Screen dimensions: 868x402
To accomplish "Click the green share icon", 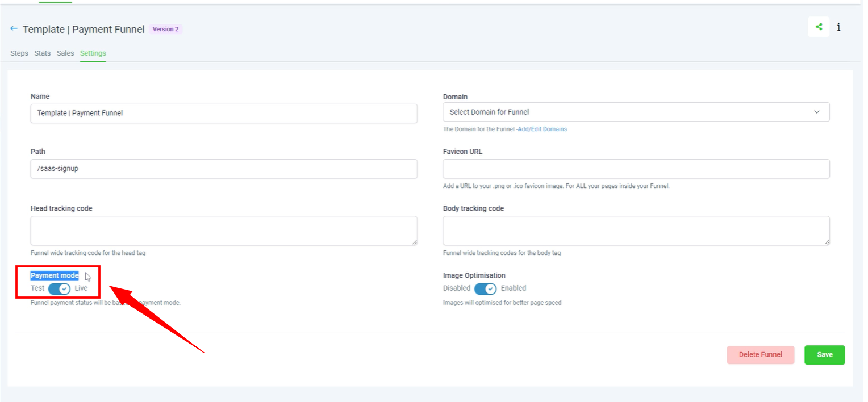I will click(x=819, y=27).
